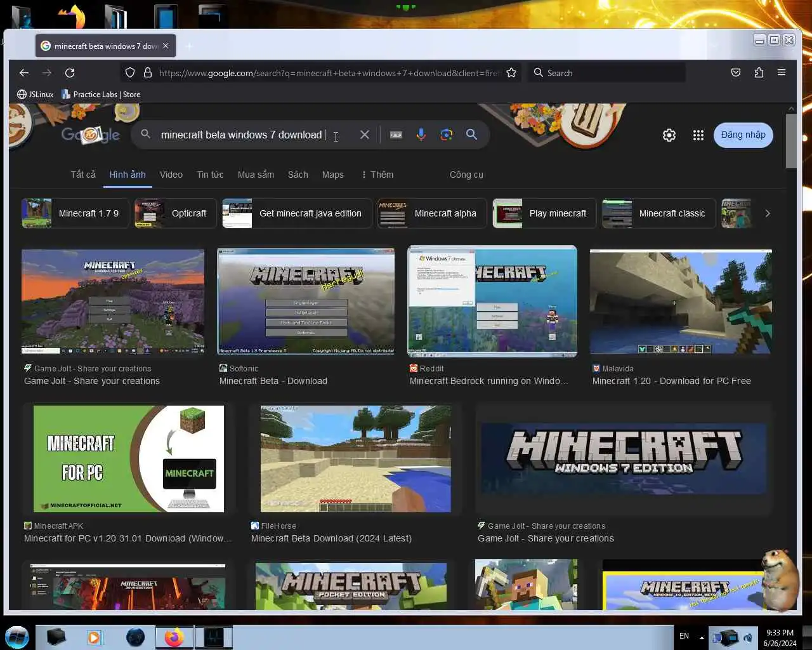Click the volume speaker tray icon

point(748,637)
